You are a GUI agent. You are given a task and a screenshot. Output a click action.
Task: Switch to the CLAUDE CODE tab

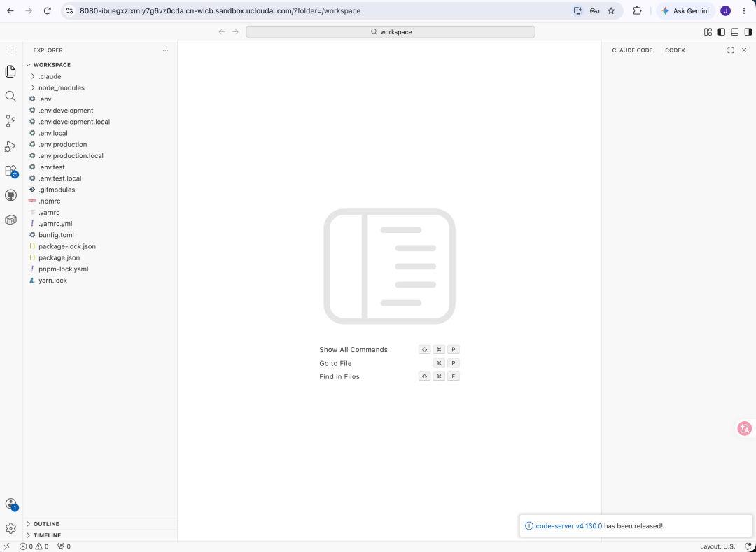click(x=632, y=50)
